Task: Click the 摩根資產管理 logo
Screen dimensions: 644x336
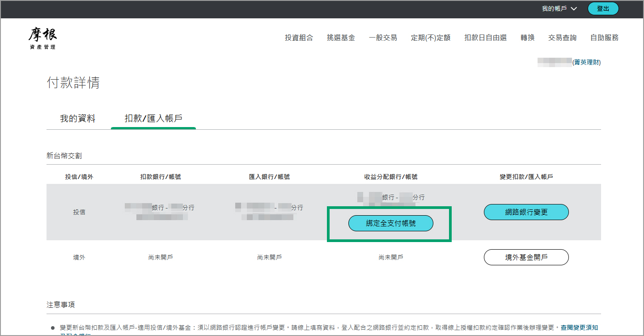Action: pyautogui.click(x=43, y=38)
